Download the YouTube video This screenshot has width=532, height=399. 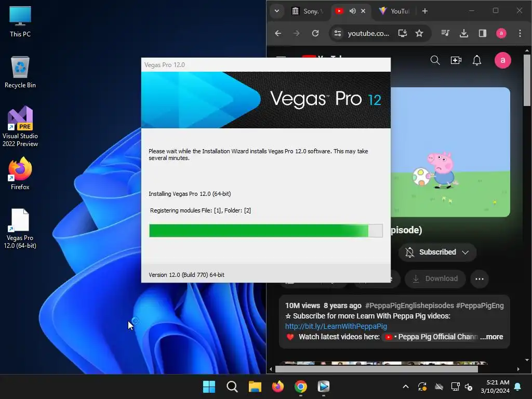click(x=435, y=279)
